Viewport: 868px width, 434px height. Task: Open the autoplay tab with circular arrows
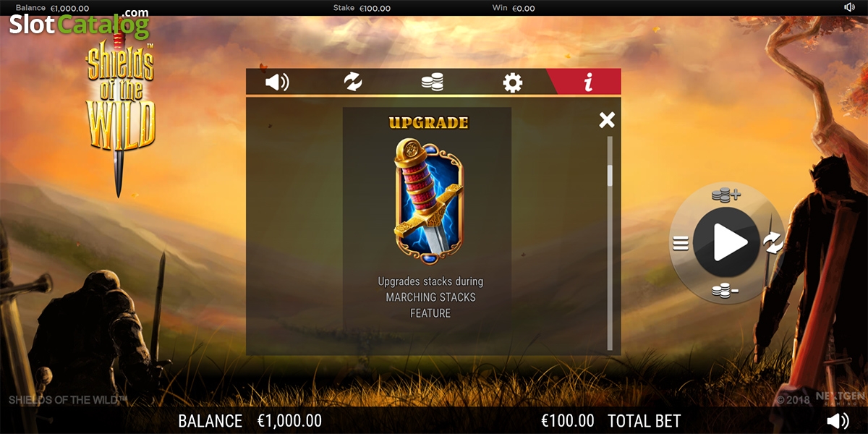click(x=353, y=82)
